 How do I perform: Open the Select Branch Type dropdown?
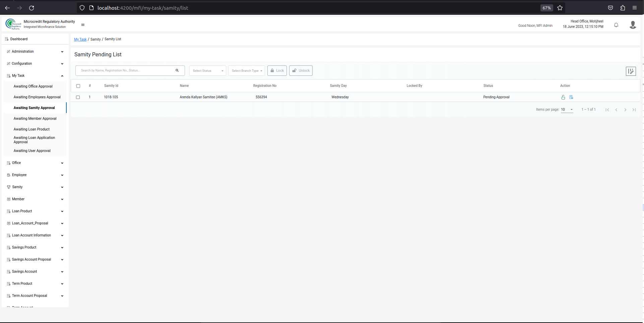(247, 71)
